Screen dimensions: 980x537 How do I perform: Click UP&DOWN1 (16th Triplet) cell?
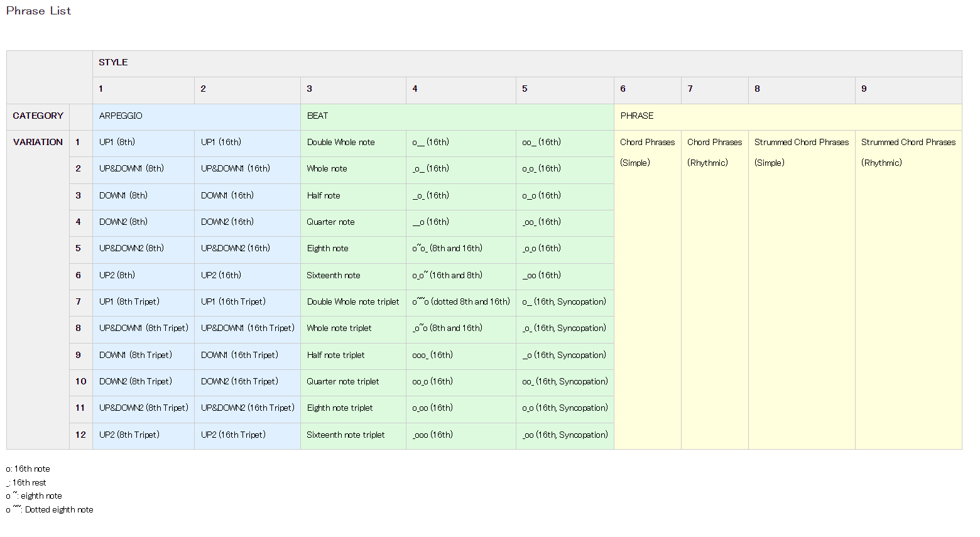tap(248, 329)
